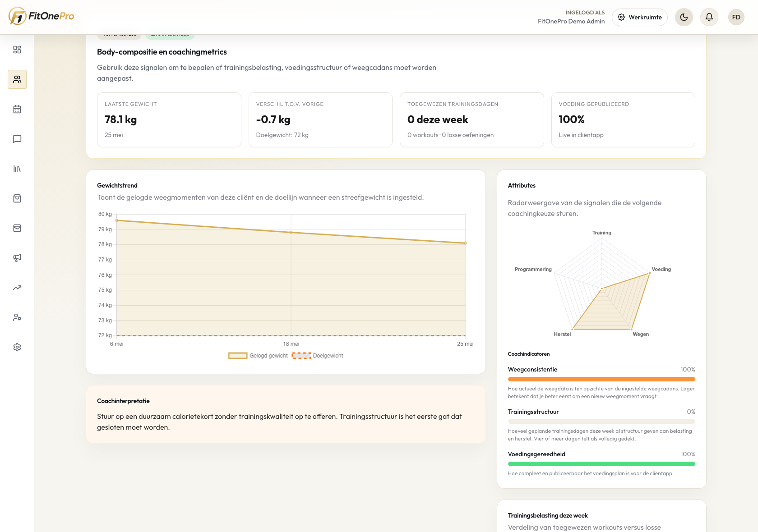Click the Weegconsistentie progress bar
758x532 pixels.
click(x=601, y=379)
